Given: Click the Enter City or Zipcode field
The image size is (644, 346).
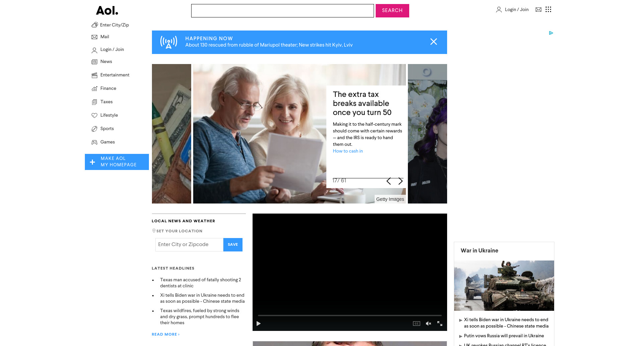Looking at the screenshot, I should pyautogui.click(x=189, y=245).
